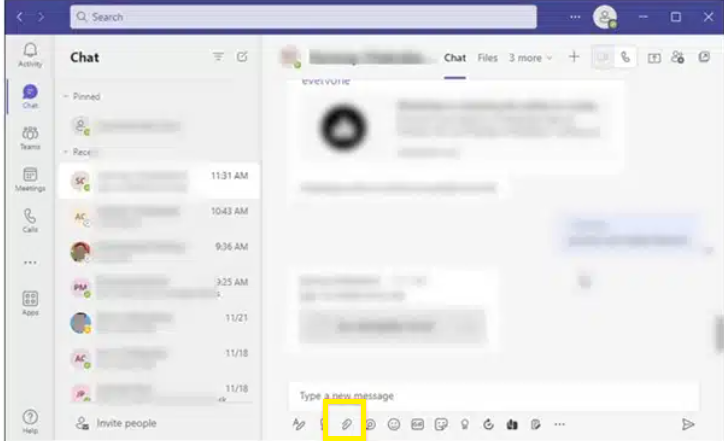Image resolution: width=724 pixels, height=441 pixels.
Task: Open the chat list filter
Action: tap(218, 58)
